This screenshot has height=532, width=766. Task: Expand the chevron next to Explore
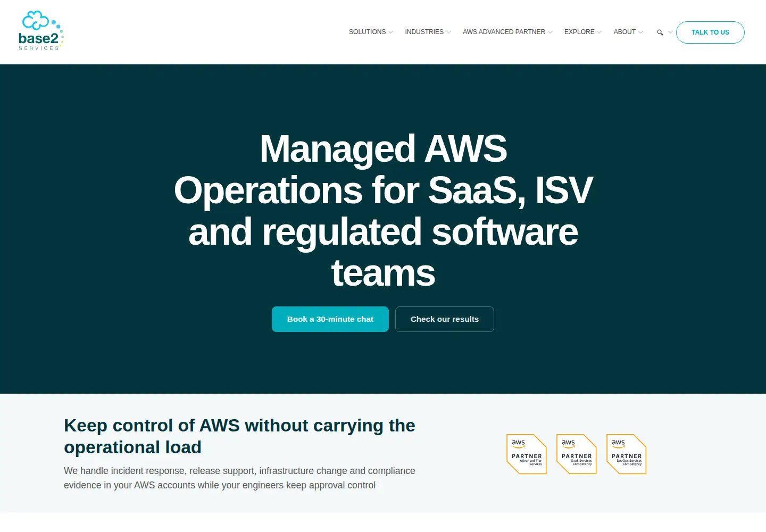point(600,32)
